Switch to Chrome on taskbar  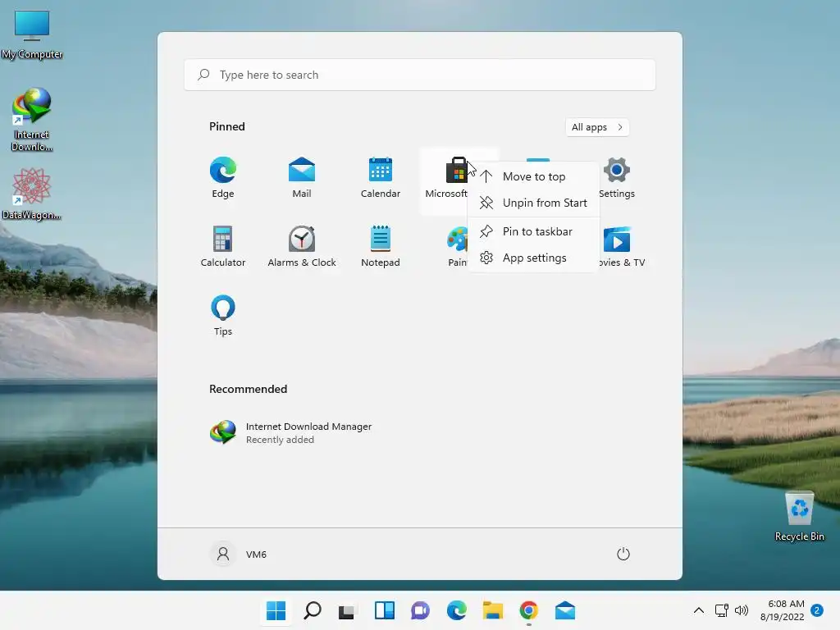point(529,610)
